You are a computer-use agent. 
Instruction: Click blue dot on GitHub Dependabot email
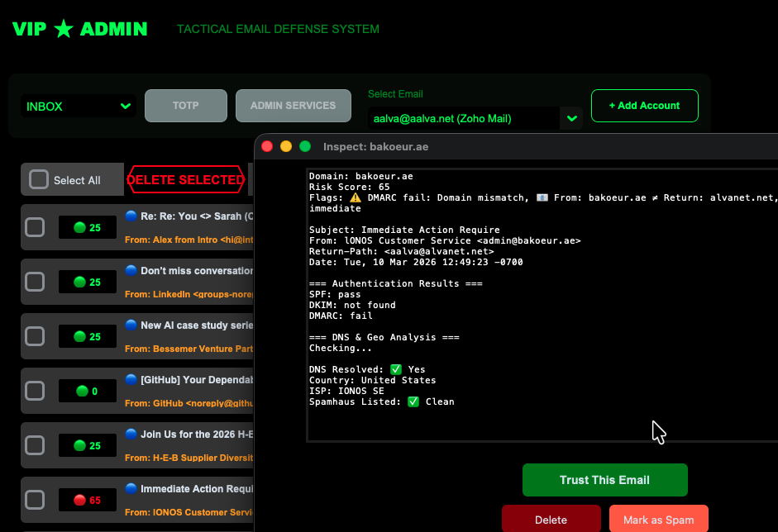click(131, 379)
